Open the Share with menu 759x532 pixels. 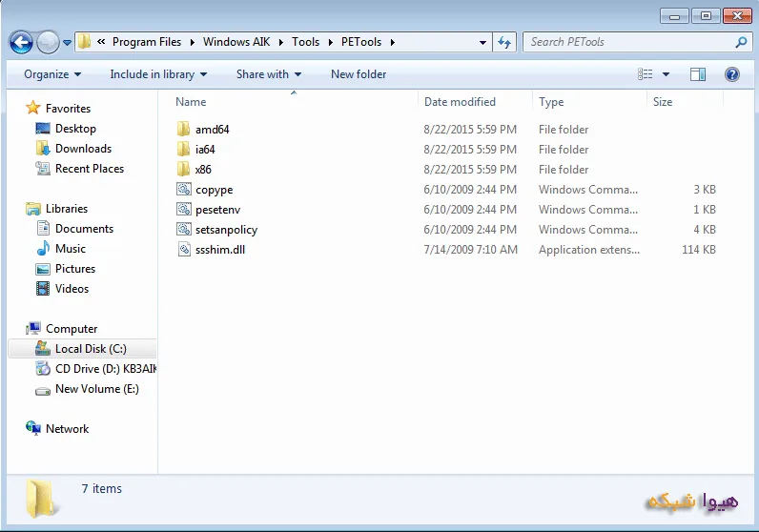269,74
